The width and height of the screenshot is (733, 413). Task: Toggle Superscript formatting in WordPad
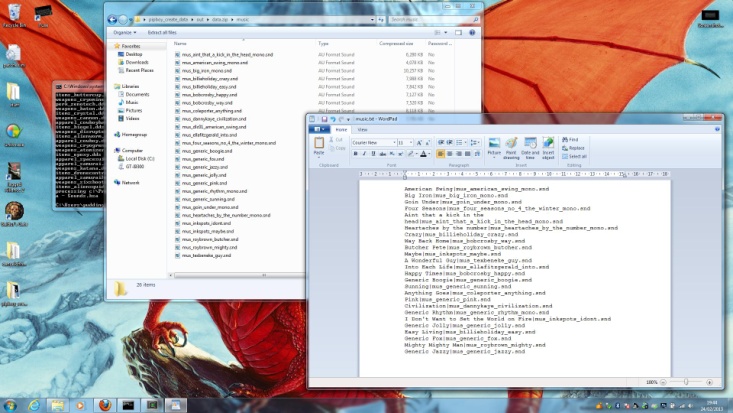coord(401,154)
